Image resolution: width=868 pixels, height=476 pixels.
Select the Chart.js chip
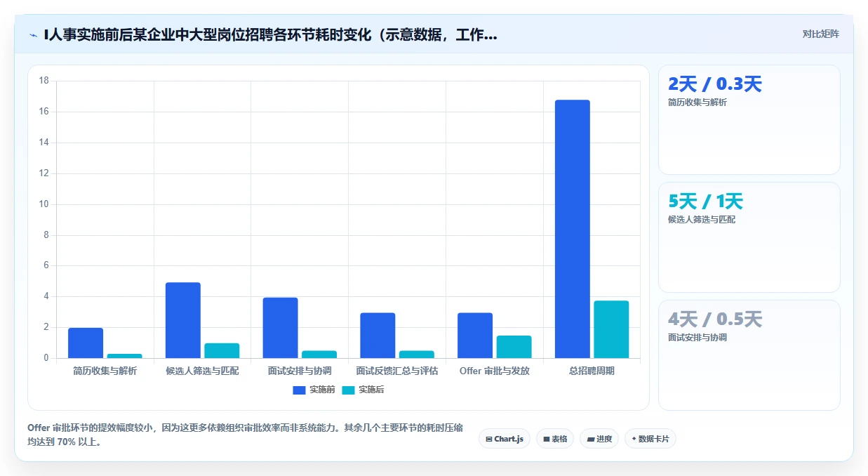click(x=504, y=439)
